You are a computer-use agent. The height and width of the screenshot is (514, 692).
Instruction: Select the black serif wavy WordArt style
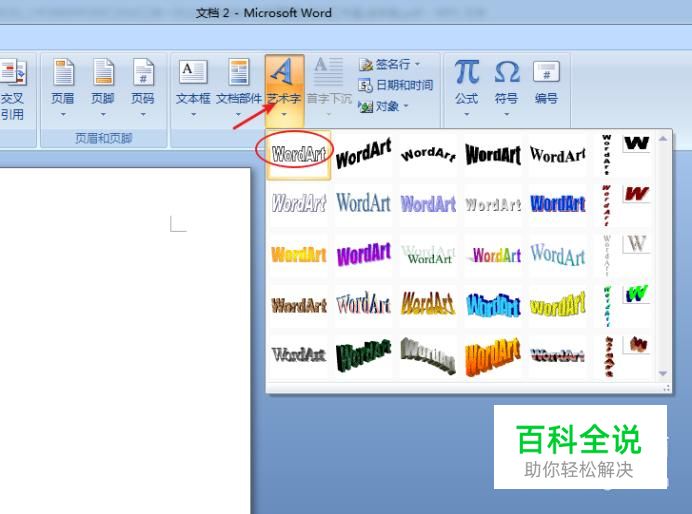[x=557, y=154]
